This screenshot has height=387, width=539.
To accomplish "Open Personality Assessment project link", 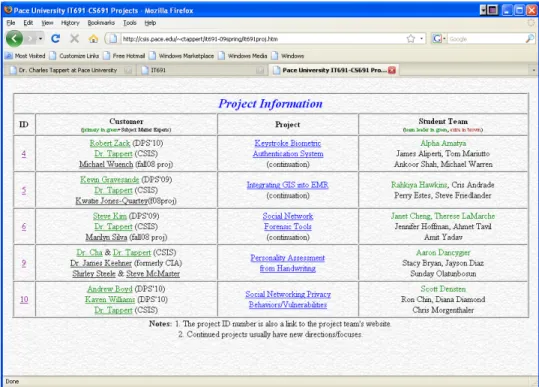I will tap(287, 258).
